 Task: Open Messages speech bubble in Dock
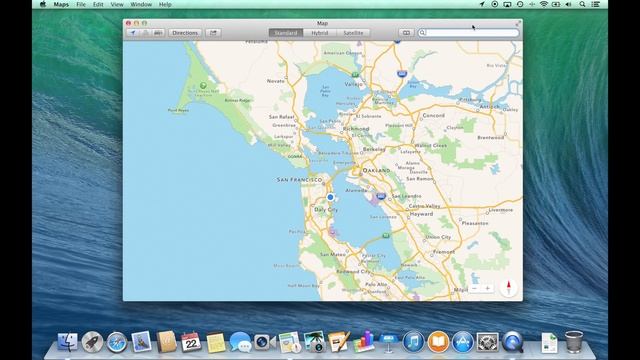tap(240, 342)
